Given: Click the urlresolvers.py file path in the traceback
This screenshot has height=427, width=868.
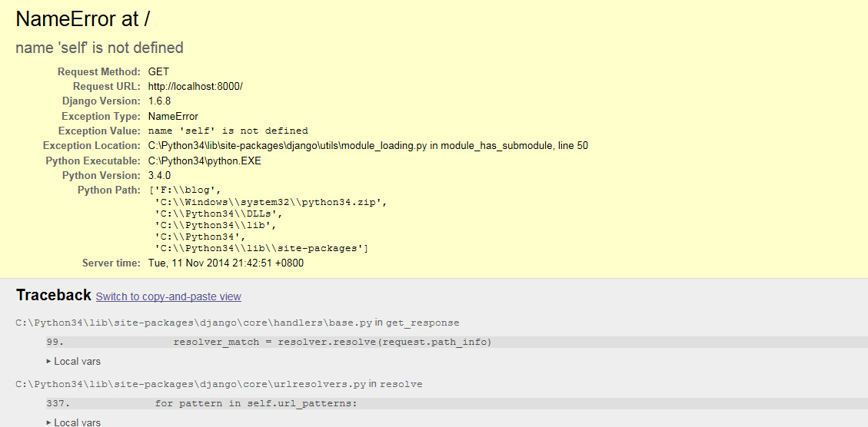Looking at the screenshot, I should 191,384.
